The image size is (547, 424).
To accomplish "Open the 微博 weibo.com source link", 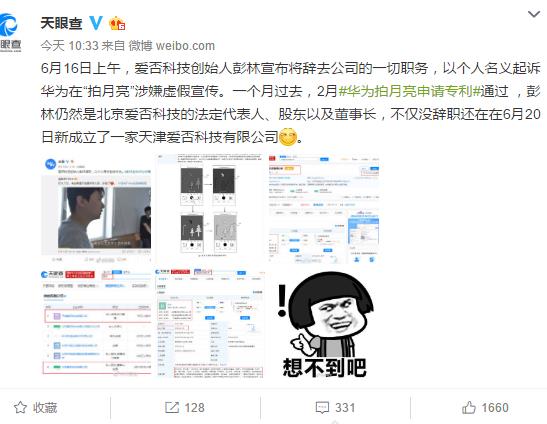I will (172, 46).
